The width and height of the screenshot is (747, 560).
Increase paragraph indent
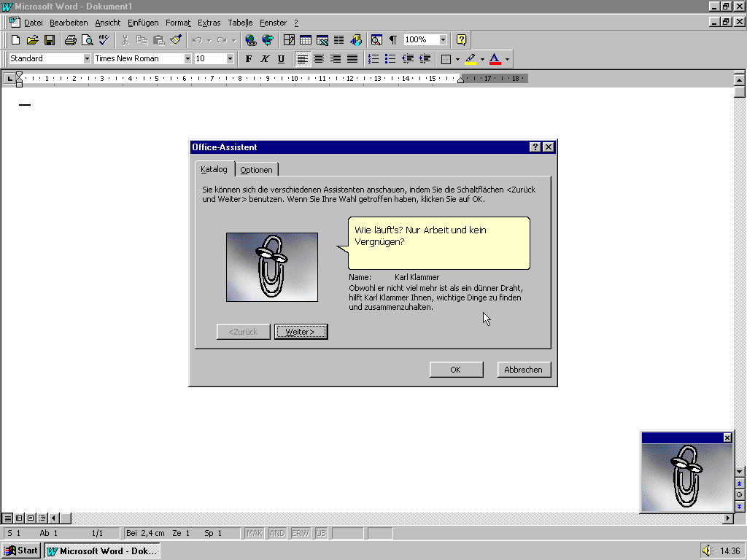[x=425, y=58]
